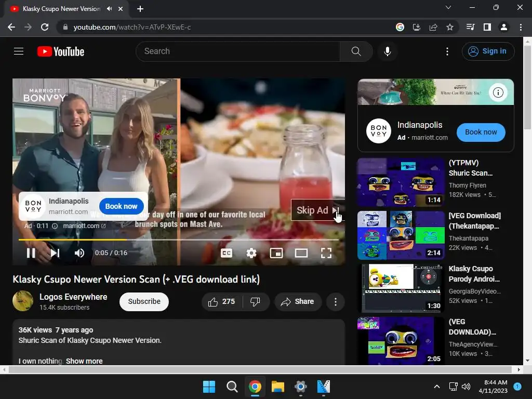Open Windows taskbar Search
The width and height of the screenshot is (532, 399).
click(x=232, y=387)
